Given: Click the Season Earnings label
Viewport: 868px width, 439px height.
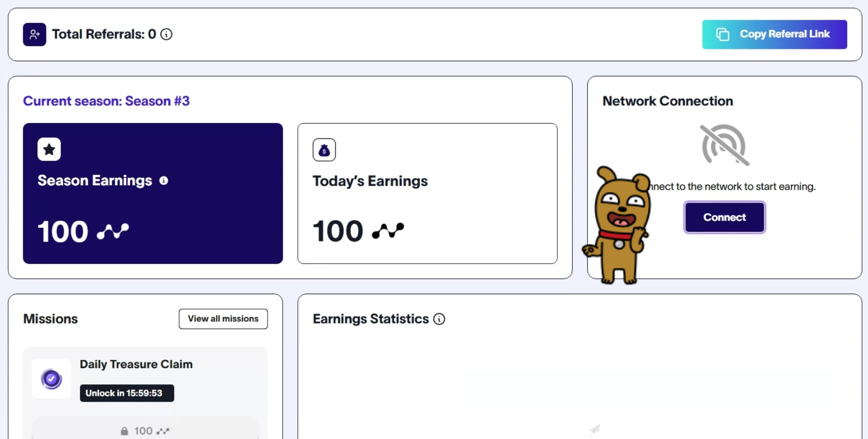Looking at the screenshot, I should click(x=95, y=181).
